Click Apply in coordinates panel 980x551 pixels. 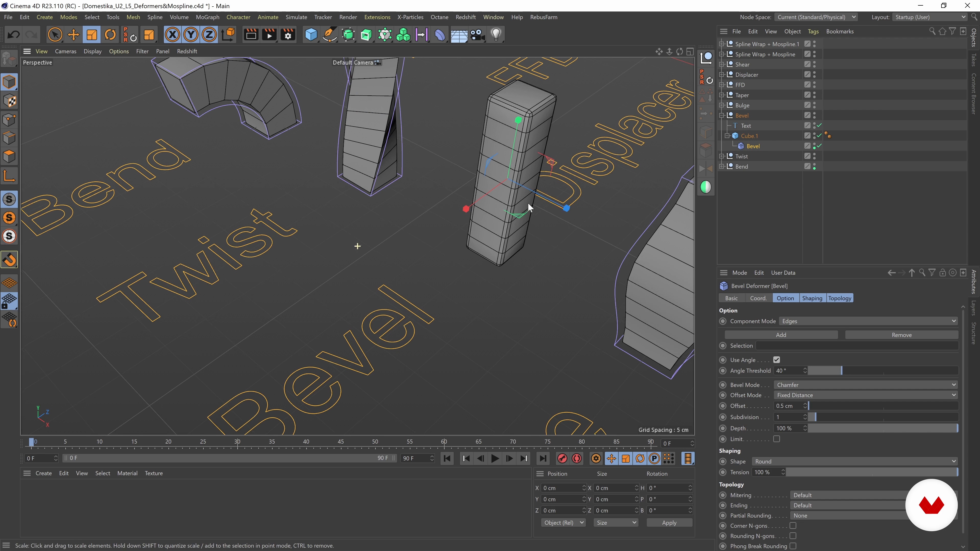pos(669,523)
